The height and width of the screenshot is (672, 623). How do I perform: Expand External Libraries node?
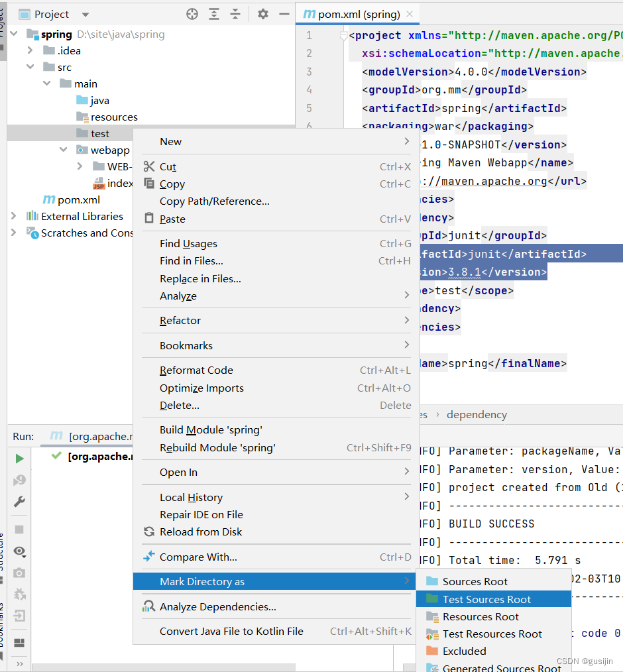pos(14,216)
